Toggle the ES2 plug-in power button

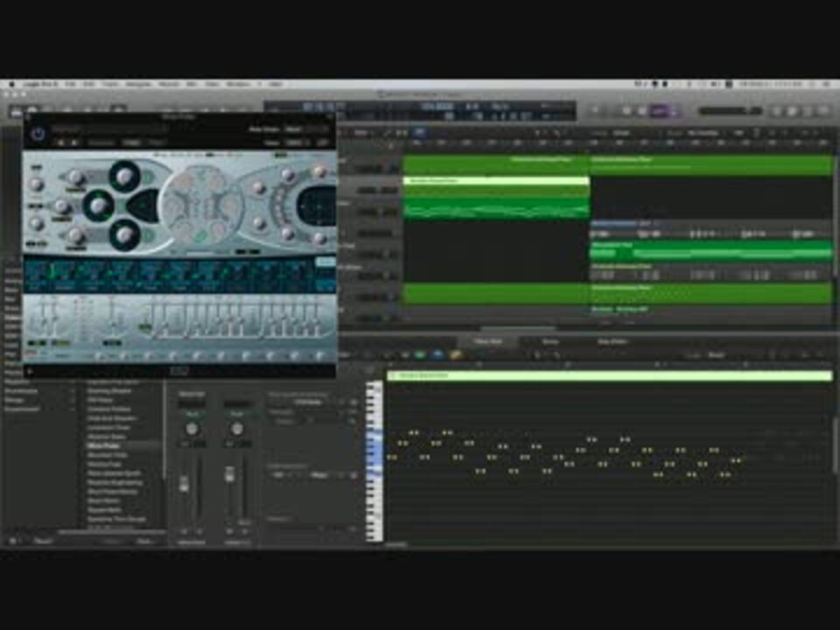[38, 134]
